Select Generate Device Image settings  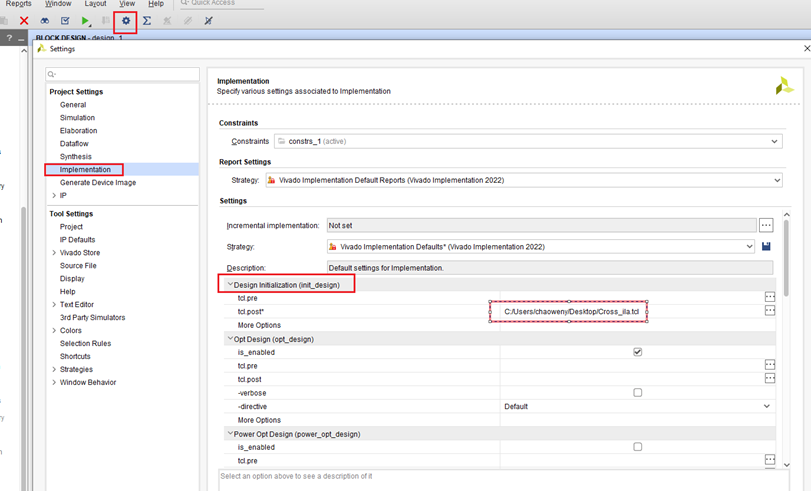(98, 182)
